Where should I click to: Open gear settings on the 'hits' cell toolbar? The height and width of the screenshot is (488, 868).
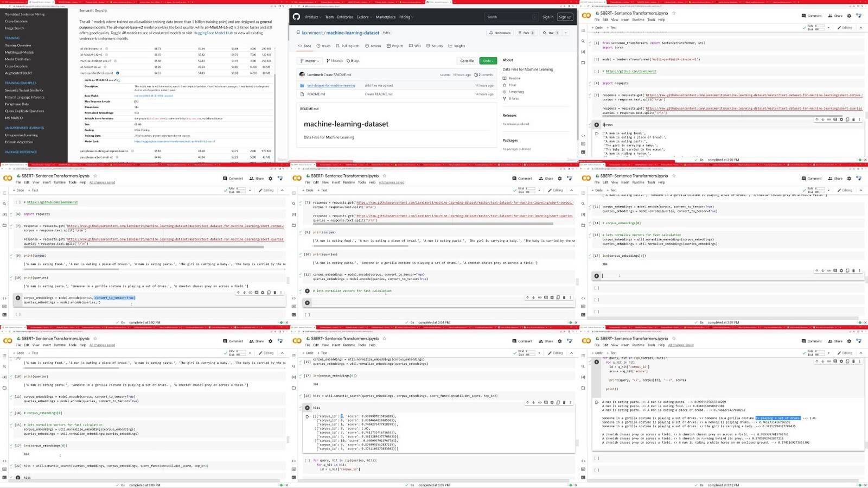[x=552, y=403]
